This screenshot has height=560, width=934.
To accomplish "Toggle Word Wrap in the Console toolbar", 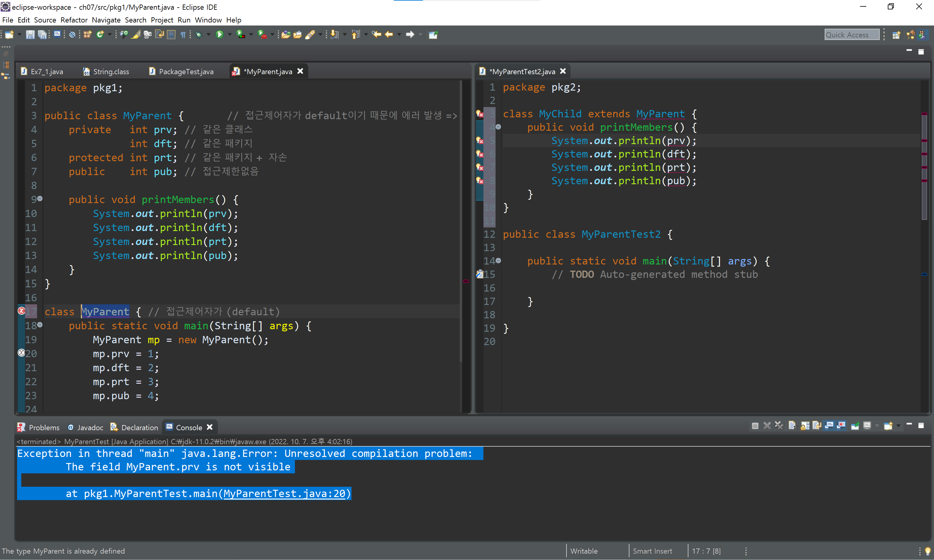I will (817, 426).
